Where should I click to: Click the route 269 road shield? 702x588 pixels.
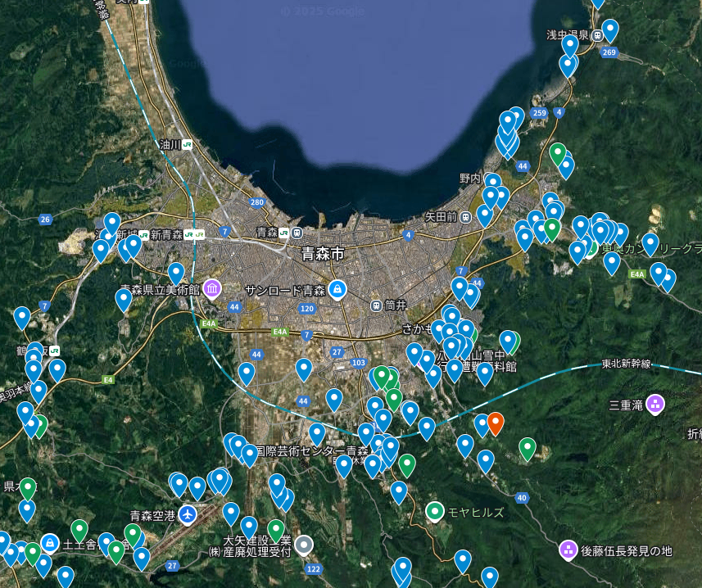coord(609,52)
